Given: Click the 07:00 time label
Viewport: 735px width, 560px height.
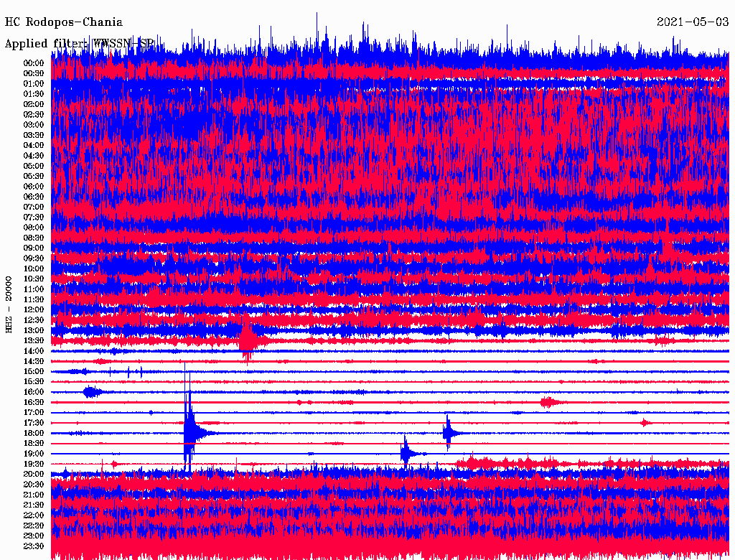Looking at the screenshot, I should pos(34,207).
